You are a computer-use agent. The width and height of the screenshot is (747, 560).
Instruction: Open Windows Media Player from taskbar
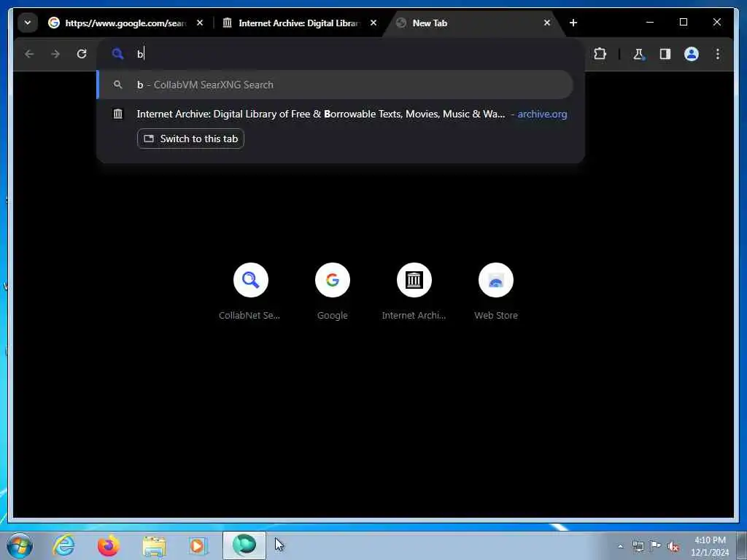[198, 545]
